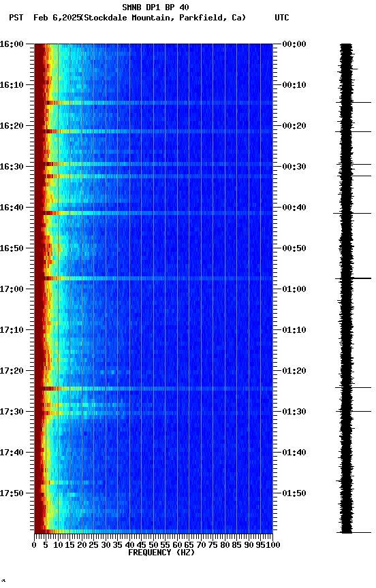Click the 17:50 PST time label
This screenshot has height=588, width=376.
coord(12,493)
